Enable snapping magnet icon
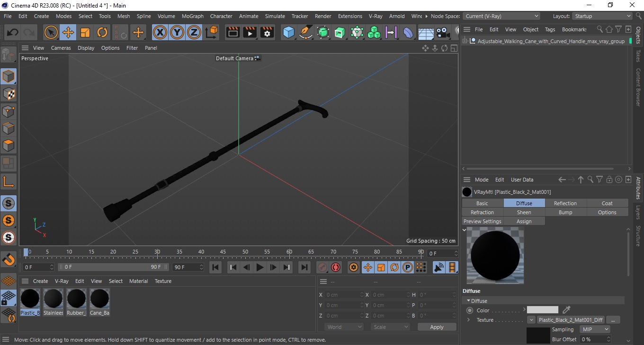 tap(9, 259)
